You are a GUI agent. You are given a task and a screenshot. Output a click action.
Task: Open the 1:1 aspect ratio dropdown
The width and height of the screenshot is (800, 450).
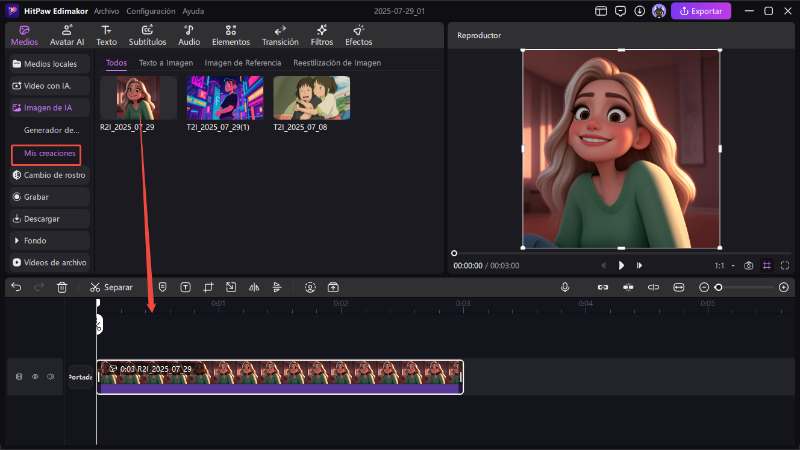[x=724, y=265]
